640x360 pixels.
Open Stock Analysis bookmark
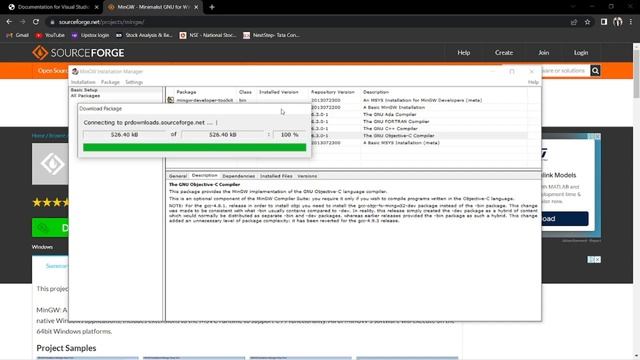pos(144,35)
